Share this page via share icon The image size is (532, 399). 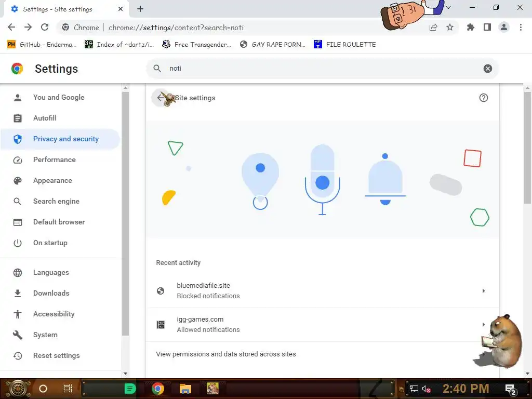[433, 27]
